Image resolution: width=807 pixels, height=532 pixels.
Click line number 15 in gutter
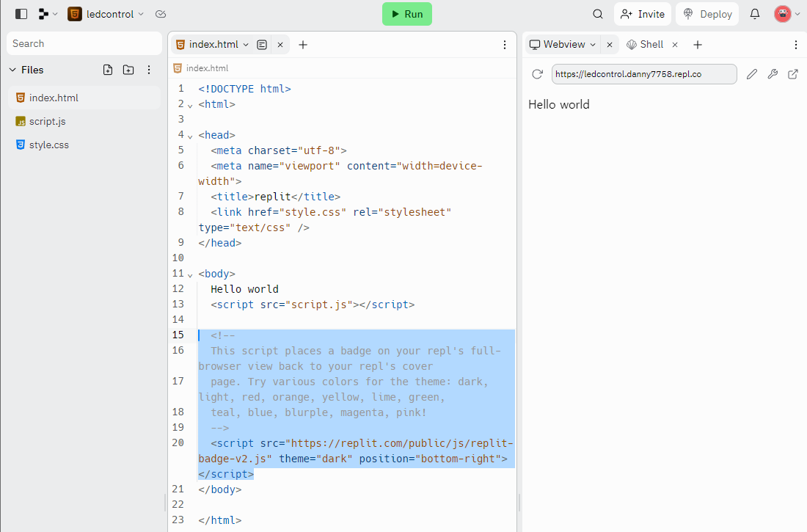click(178, 335)
